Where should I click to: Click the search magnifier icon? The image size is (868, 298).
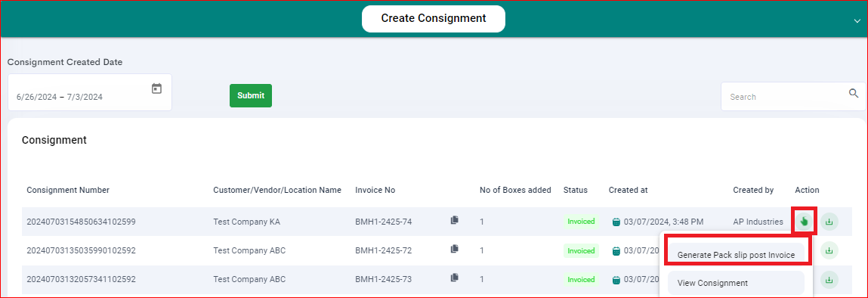[x=854, y=93]
